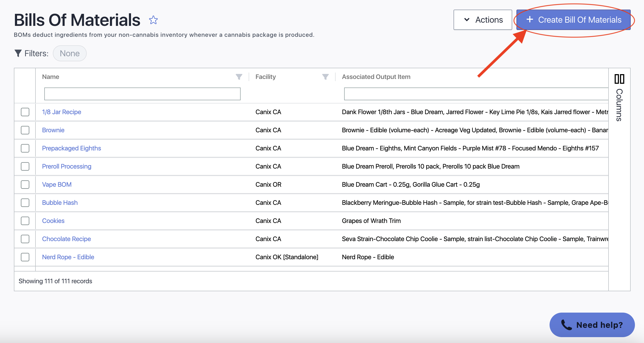Click Blackberry Meringue-Bubble Hash output cell
This screenshot has width=644, height=343.
475,203
